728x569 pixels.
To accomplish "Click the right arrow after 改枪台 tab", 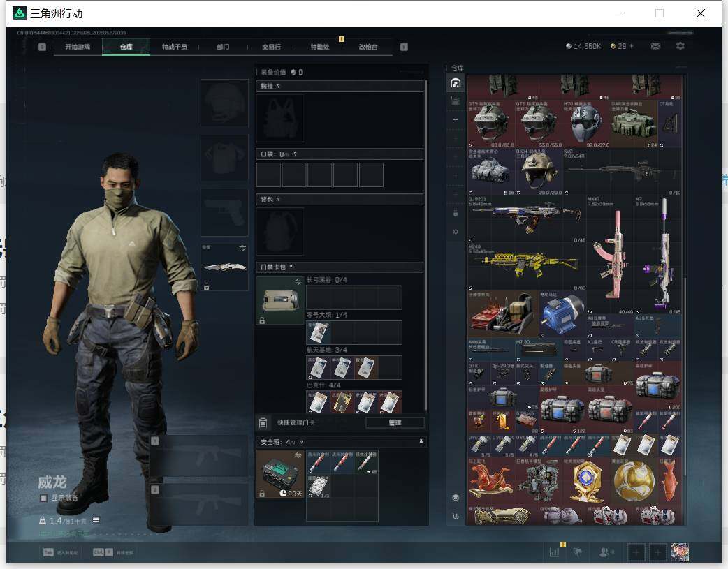I will tap(404, 47).
